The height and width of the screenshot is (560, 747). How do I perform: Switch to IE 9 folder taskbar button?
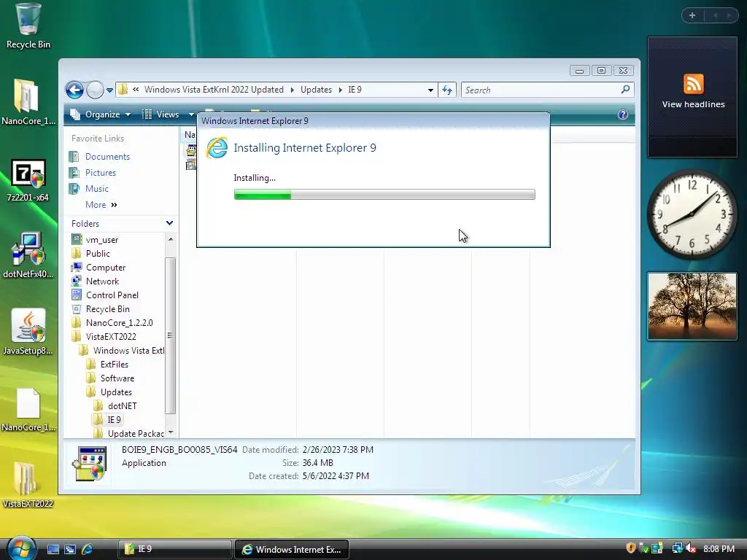pos(174,549)
